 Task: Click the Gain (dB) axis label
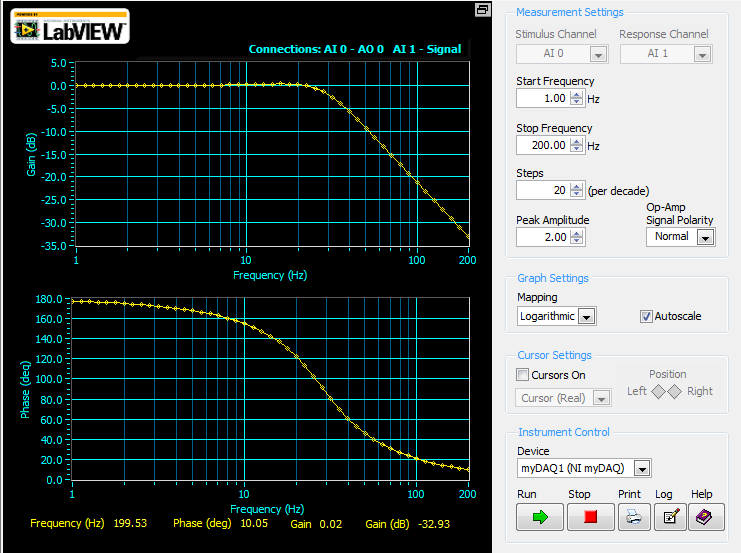pyautogui.click(x=31, y=154)
